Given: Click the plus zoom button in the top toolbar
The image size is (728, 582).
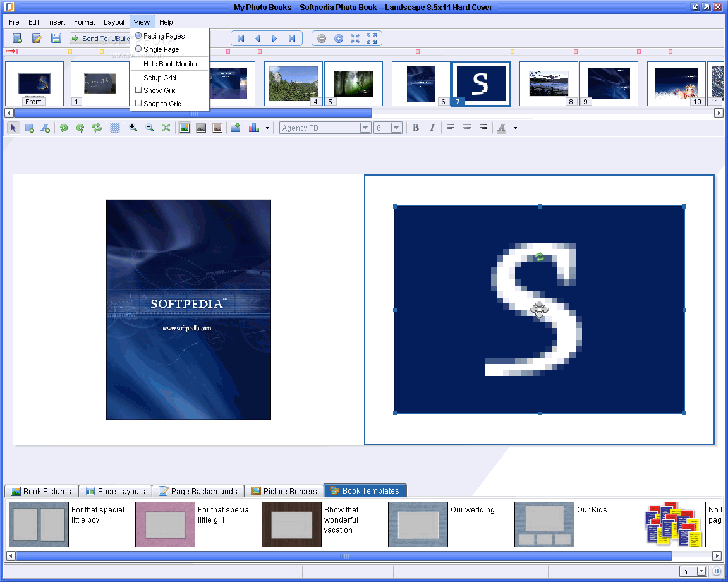Looking at the screenshot, I should [x=339, y=39].
